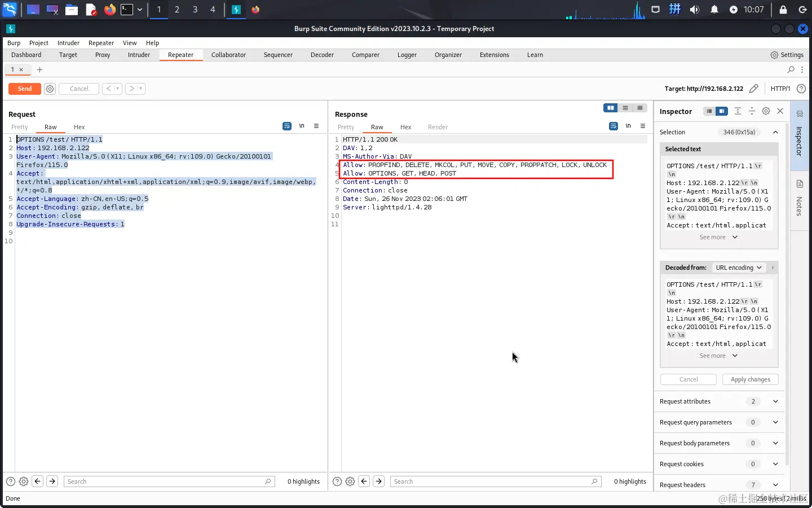The width and height of the screenshot is (812, 508).
Task: Collapse the Selection section chevron
Action: [x=775, y=132]
